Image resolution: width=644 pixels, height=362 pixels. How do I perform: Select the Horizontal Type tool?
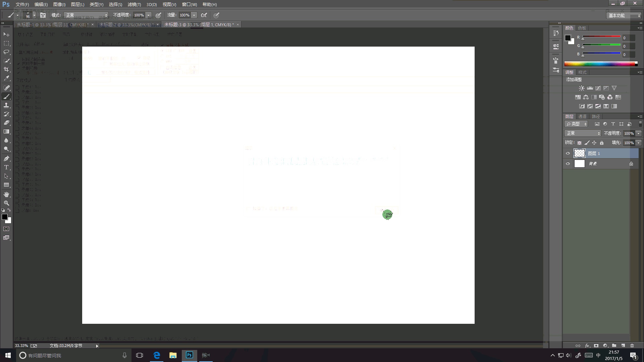coord(6,167)
